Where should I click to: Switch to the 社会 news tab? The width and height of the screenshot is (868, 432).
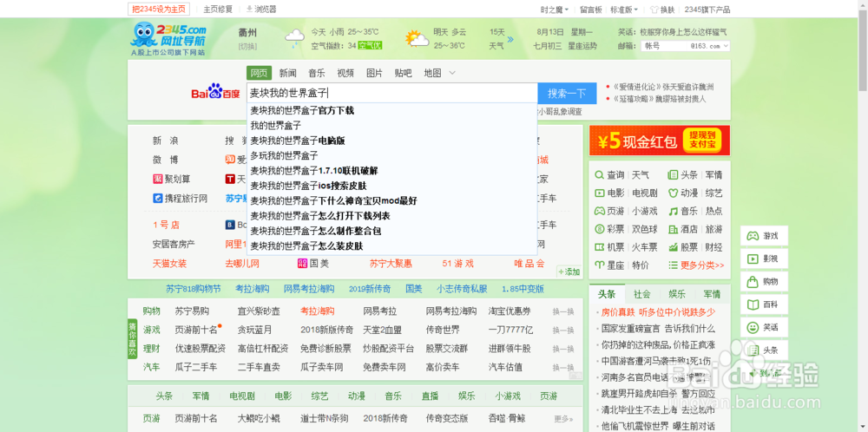[642, 294]
